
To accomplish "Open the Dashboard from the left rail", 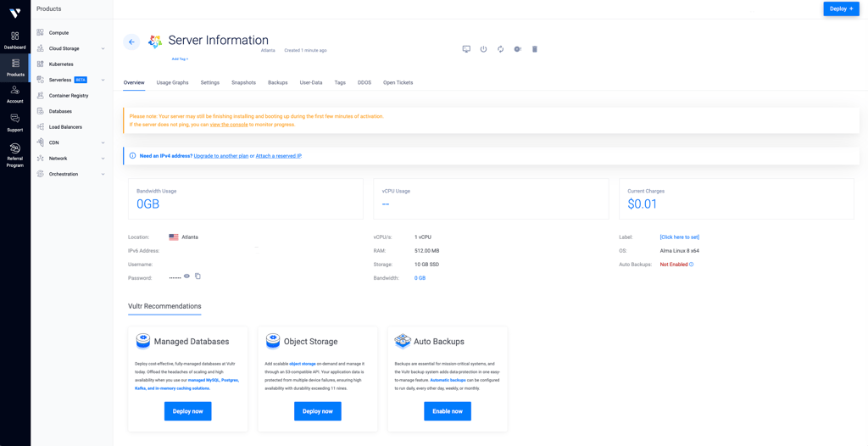I will [x=15, y=41].
